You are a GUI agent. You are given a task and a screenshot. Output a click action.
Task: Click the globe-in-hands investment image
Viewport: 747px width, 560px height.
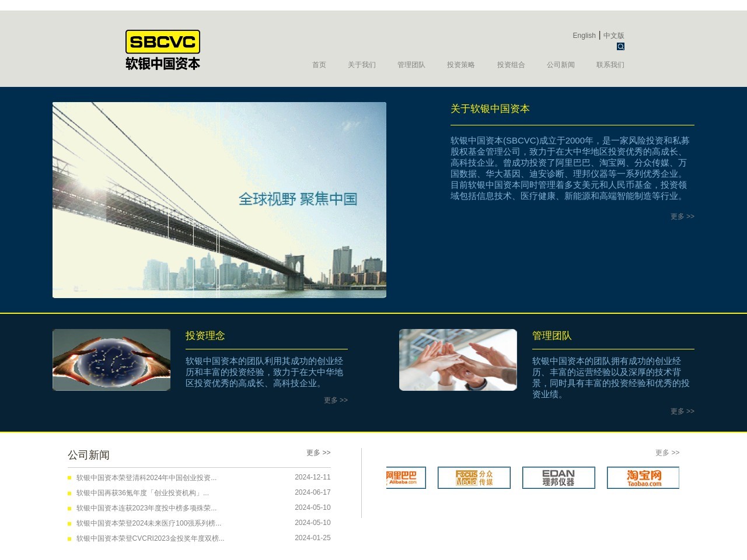pos(111,360)
